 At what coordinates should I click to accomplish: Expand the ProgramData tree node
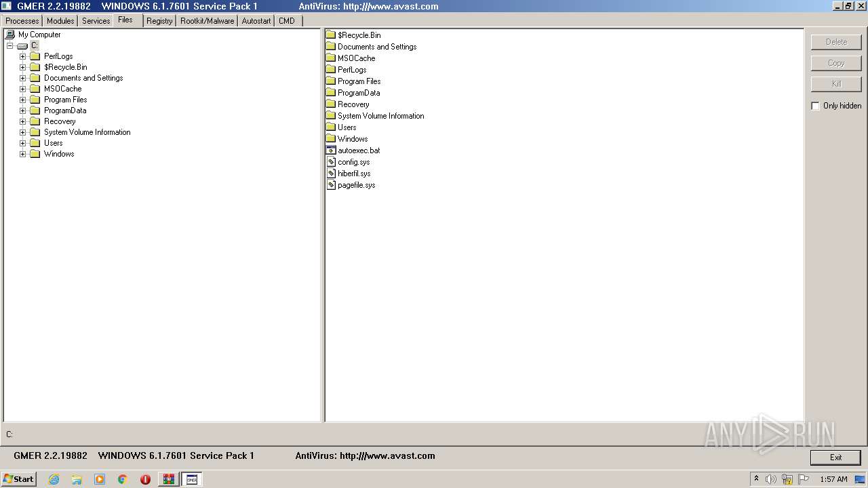pyautogui.click(x=22, y=110)
